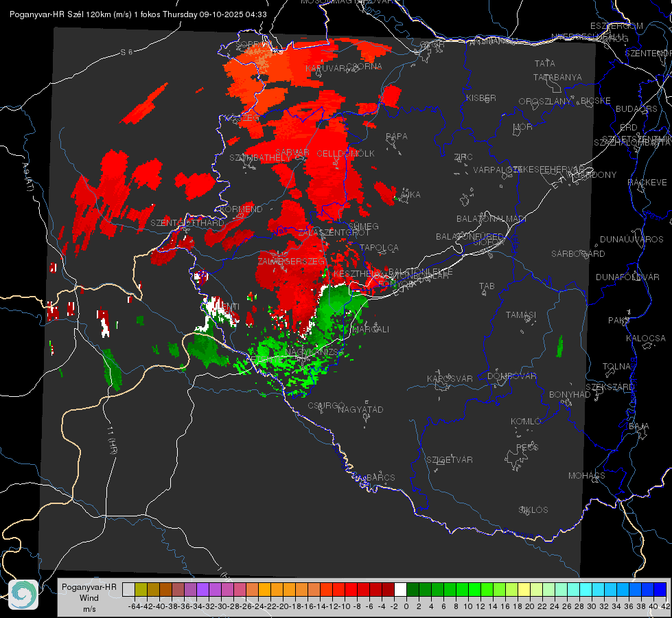Click the TATABANYA city label
672x618 pixels.
557,77
